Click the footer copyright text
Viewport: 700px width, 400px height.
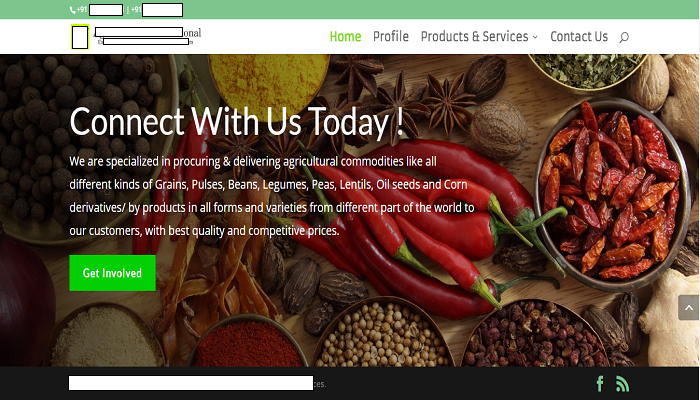tap(198, 383)
